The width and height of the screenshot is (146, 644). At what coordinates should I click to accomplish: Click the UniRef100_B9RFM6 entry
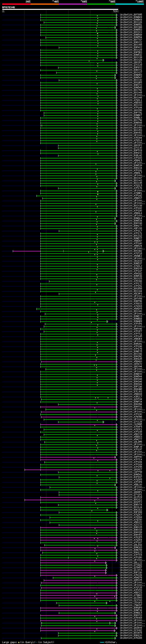[x=131, y=301]
